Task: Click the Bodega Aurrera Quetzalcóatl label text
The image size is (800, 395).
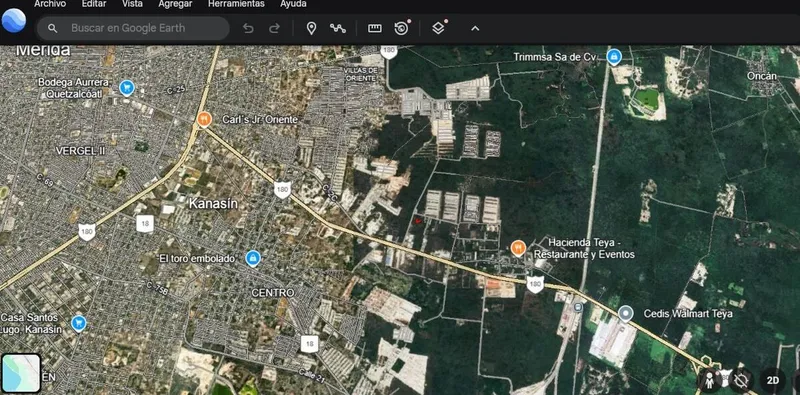Action: coord(74,88)
